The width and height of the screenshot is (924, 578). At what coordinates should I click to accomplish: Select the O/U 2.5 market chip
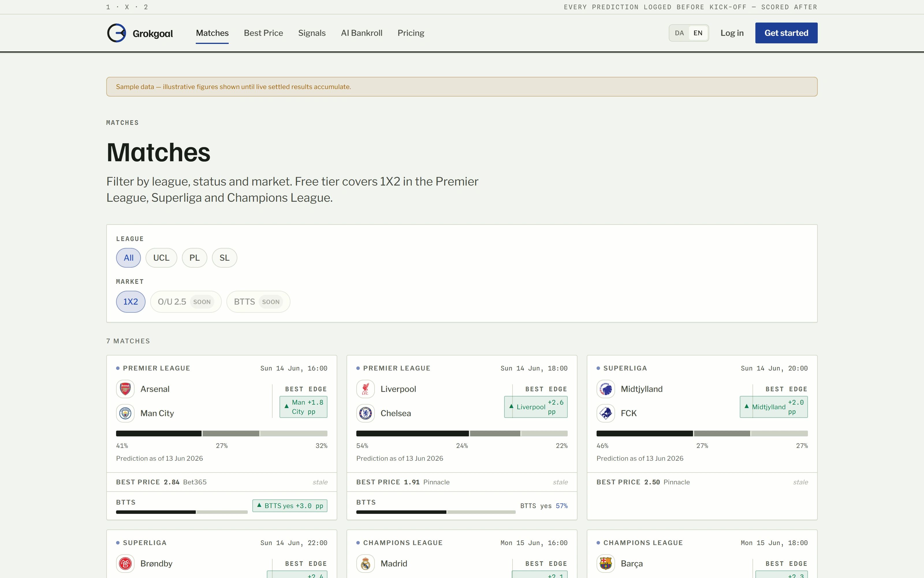click(x=186, y=302)
